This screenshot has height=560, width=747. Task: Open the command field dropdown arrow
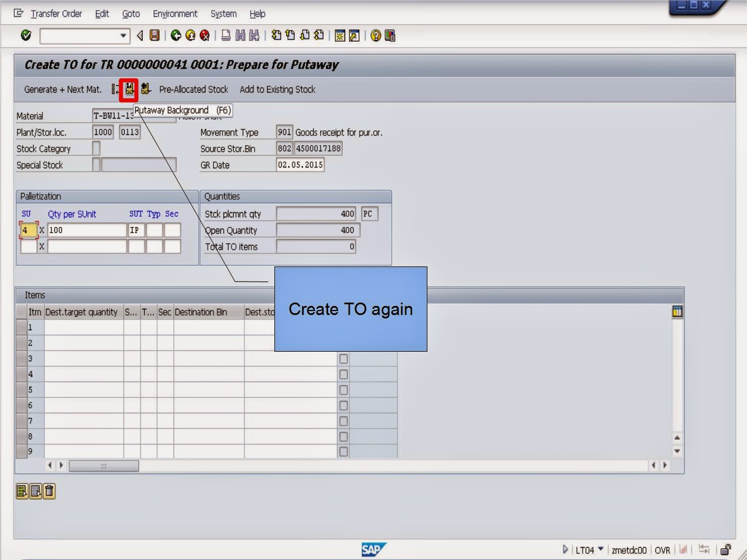point(123,36)
